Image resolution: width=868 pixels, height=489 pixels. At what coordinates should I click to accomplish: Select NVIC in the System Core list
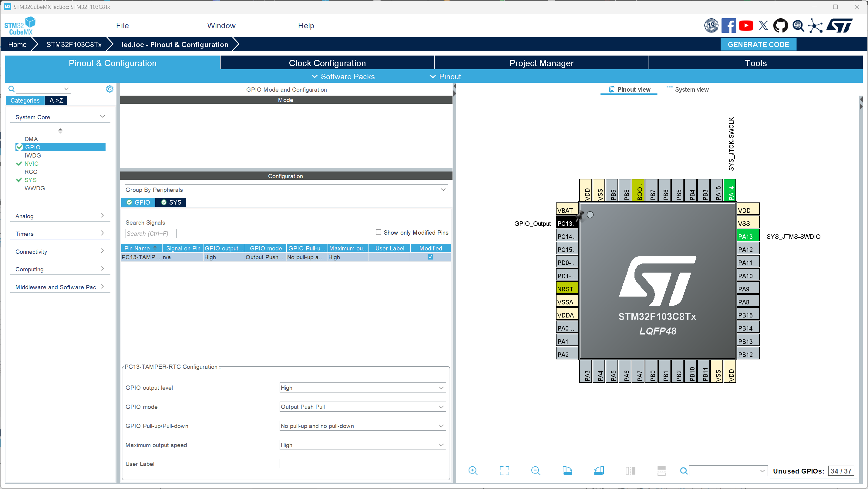[31, 164]
